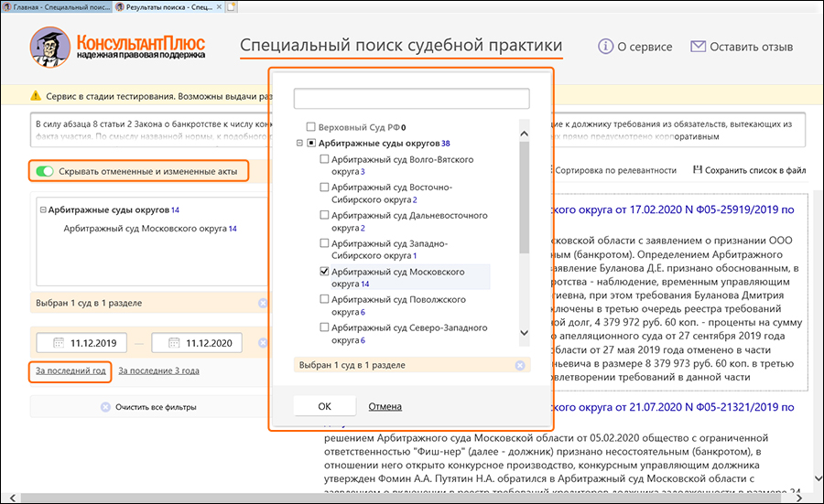Toggle Скрывать отмененные и измененные акты switch
Screen dimensions: 824x504
point(43,171)
